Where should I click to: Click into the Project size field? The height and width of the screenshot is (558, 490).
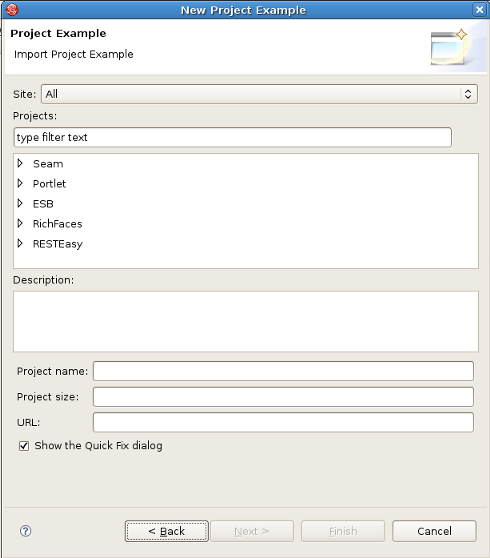point(283,397)
